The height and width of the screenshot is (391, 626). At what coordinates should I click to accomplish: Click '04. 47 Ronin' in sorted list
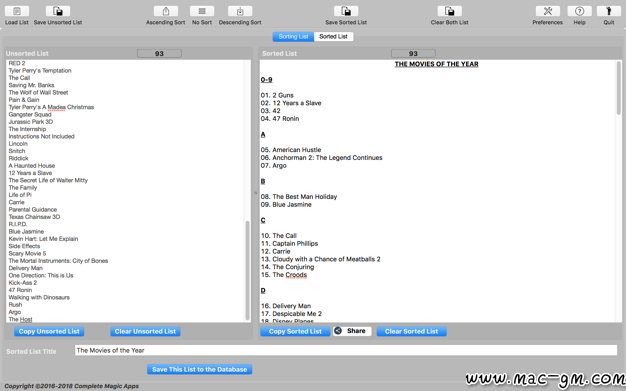(280, 119)
